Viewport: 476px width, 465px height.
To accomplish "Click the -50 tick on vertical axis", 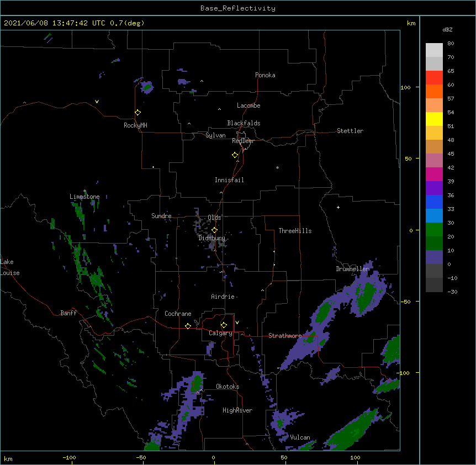I will pyautogui.click(x=406, y=302).
